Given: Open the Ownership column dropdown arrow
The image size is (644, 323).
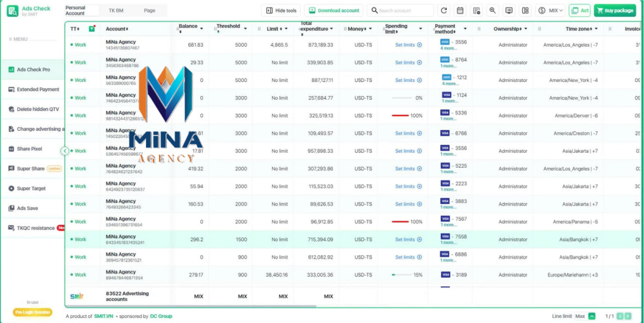Looking at the screenshot, I should coord(526,29).
